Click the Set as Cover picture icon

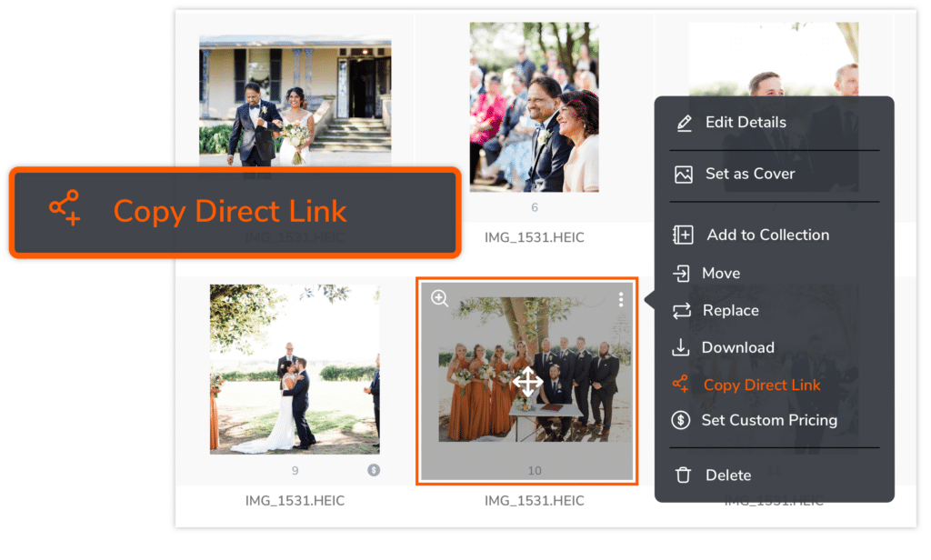(x=683, y=173)
